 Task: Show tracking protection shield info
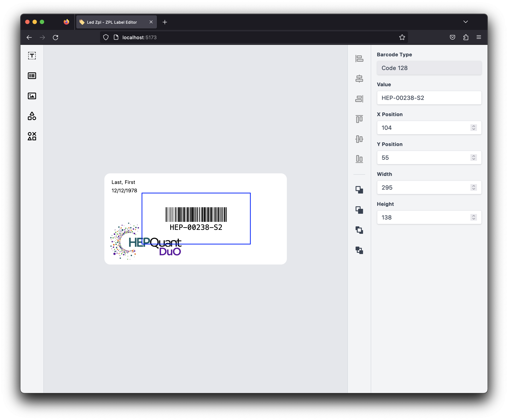tap(106, 37)
